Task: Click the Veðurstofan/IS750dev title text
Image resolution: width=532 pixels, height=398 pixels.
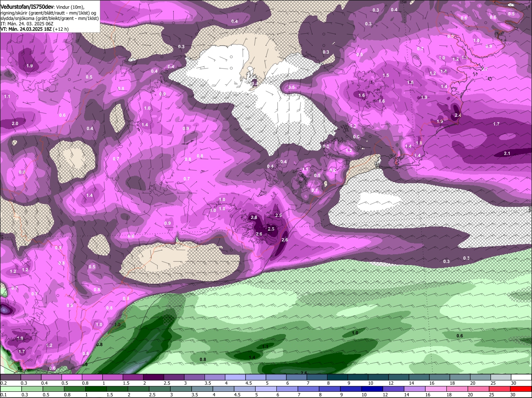Action: click(27, 6)
